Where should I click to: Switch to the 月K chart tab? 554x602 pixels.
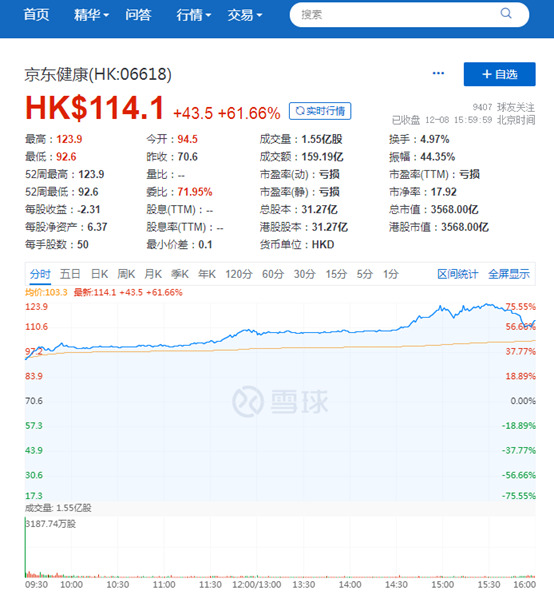(x=153, y=274)
